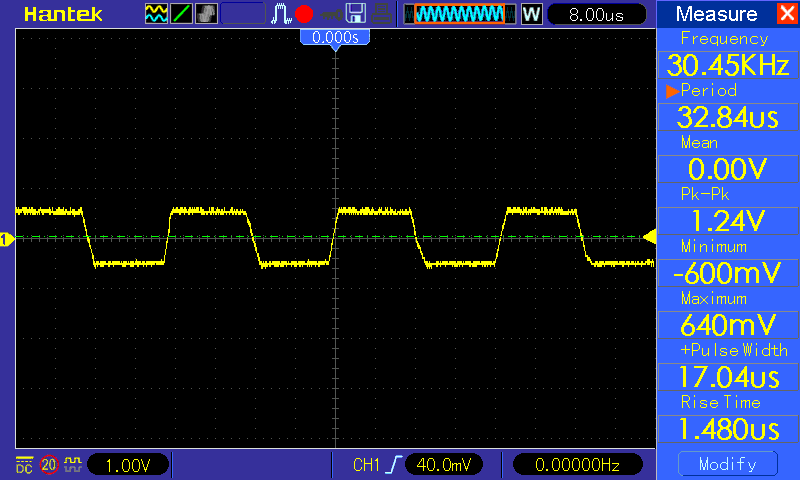Click the 0.00V mean value

728,169
